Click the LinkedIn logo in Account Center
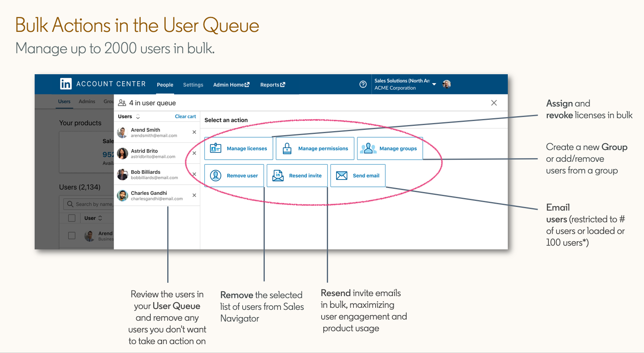The width and height of the screenshot is (644, 353). point(66,84)
